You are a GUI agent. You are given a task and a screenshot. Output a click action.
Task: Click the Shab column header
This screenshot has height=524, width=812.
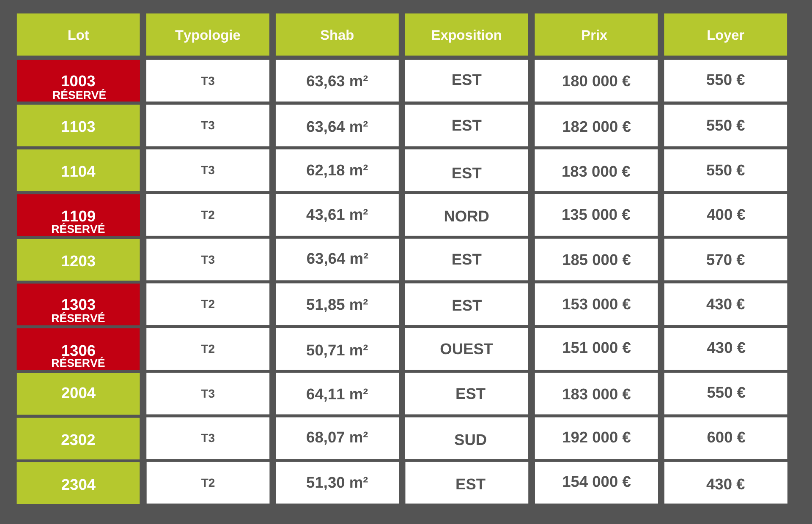click(337, 35)
